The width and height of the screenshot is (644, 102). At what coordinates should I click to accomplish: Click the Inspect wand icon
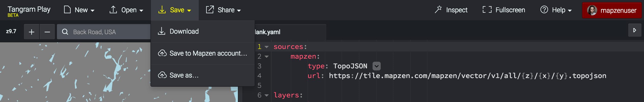pyautogui.click(x=438, y=10)
